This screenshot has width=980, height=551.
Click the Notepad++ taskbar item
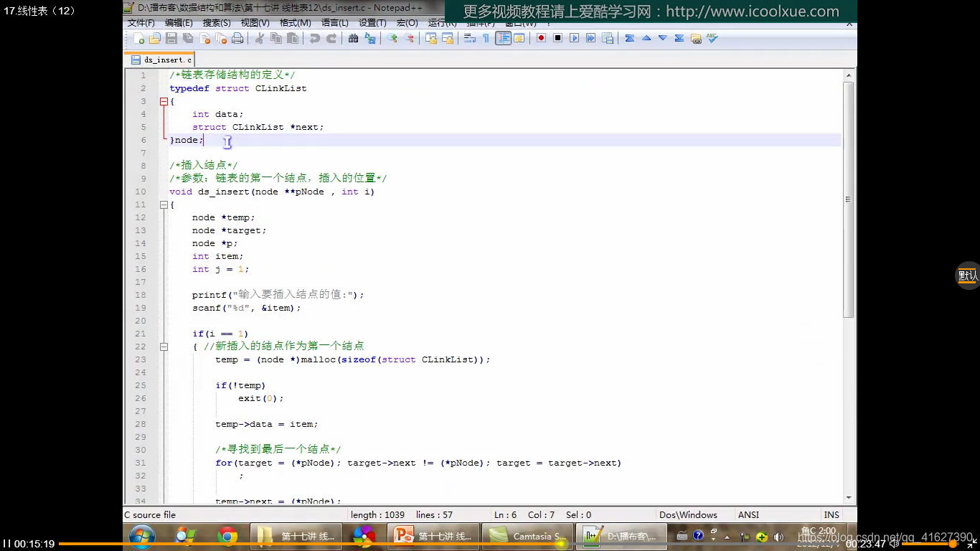pyautogui.click(x=621, y=536)
